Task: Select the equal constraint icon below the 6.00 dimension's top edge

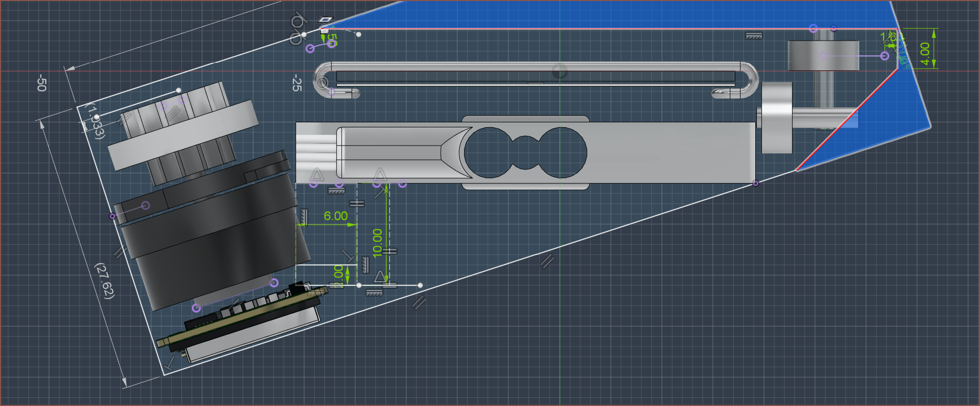Action: coord(357,204)
